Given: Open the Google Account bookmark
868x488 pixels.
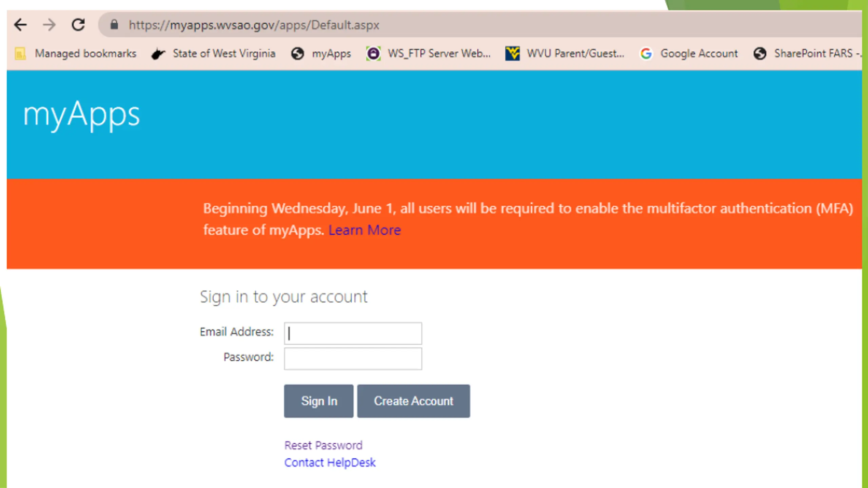Looking at the screenshot, I should click(689, 54).
